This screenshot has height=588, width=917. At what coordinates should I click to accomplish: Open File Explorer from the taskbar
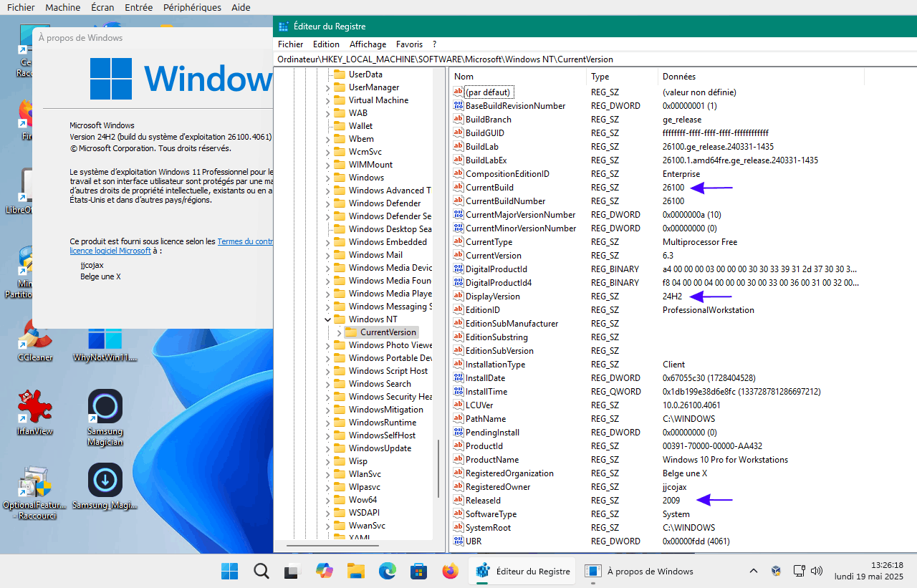tap(356, 571)
